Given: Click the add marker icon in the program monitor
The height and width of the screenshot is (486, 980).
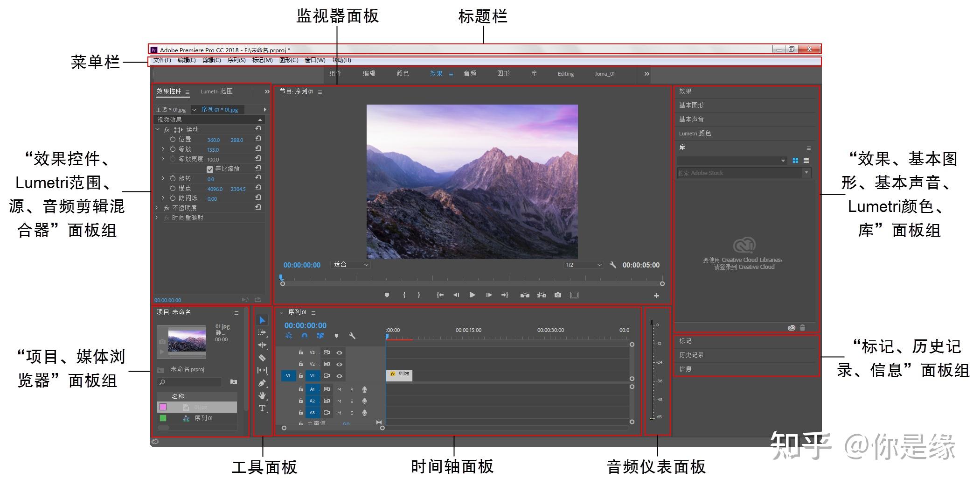Looking at the screenshot, I should [x=387, y=295].
